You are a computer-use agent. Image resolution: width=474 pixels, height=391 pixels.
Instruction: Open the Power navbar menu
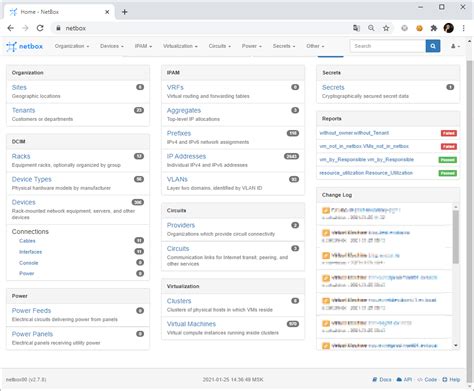(252, 46)
